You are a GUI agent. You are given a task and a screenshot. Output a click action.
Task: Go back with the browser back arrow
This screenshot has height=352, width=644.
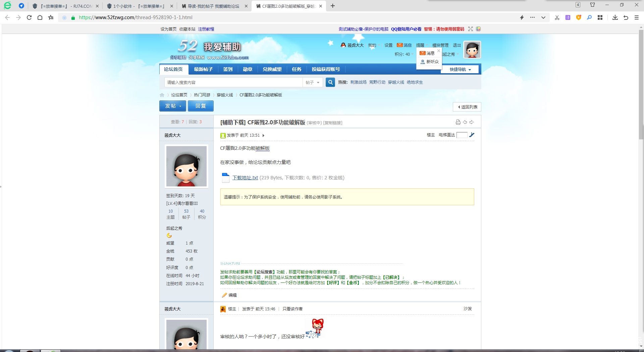point(7,17)
